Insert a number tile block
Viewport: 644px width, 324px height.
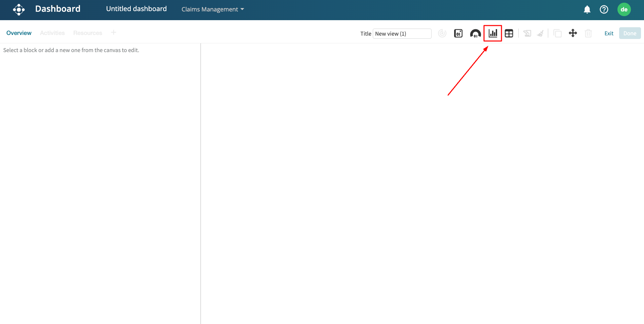pos(458,33)
